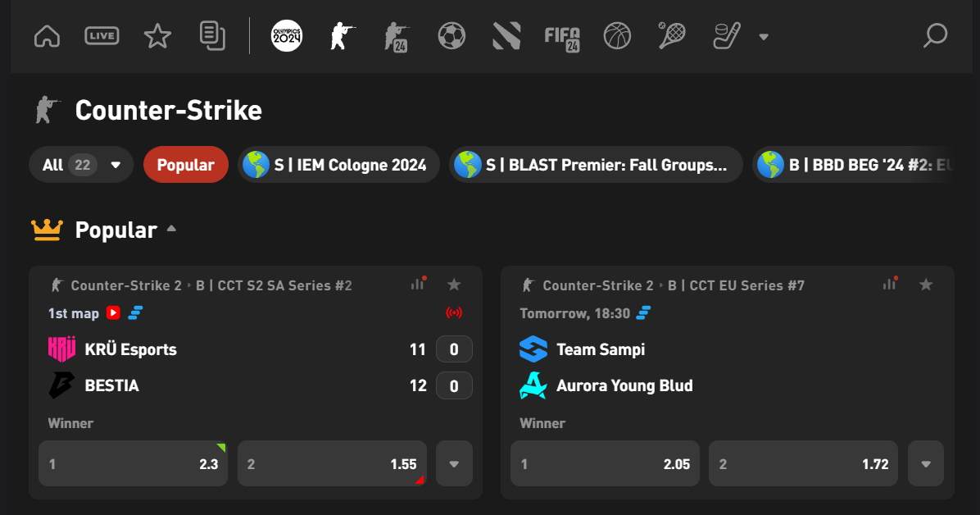Favorite the CCT S2 SA Series match
The width and height of the screenshot is (980, 515).
click(454, 285)
